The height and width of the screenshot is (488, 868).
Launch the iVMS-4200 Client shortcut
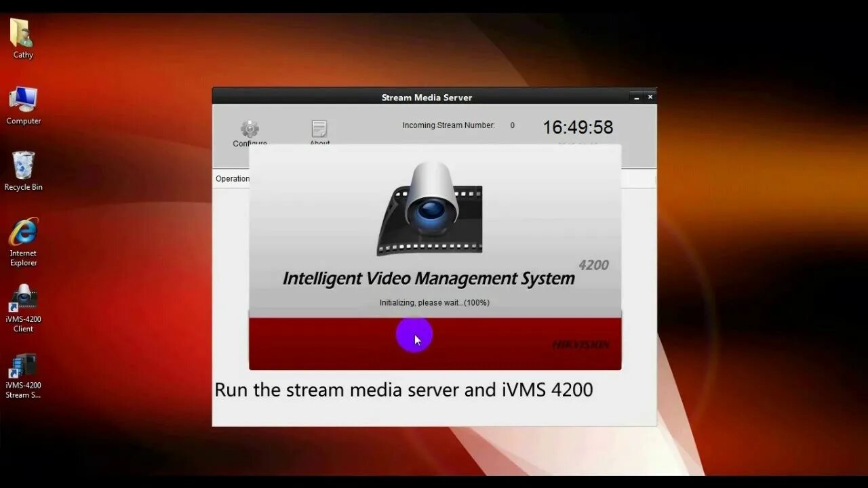pos(23,308)
